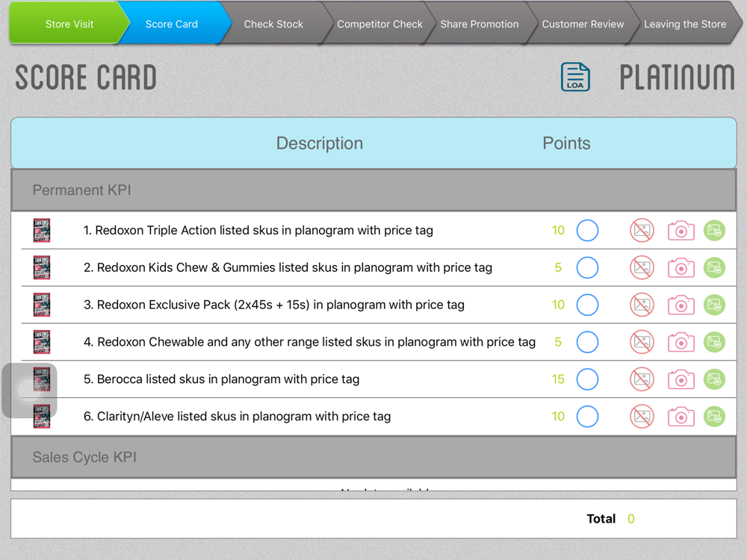
Task: Expand the Sales Cycle KPI section
Action: [x=373, y=458]
